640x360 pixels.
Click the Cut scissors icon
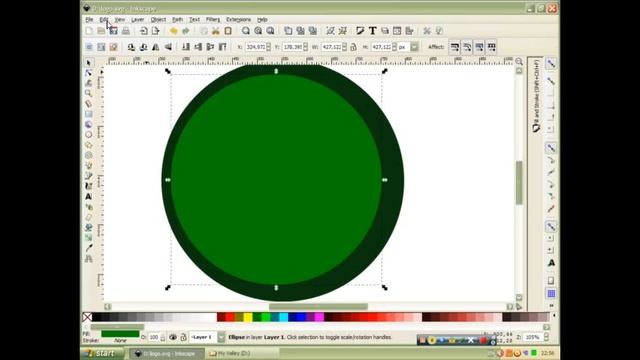[x=216, y=31]
